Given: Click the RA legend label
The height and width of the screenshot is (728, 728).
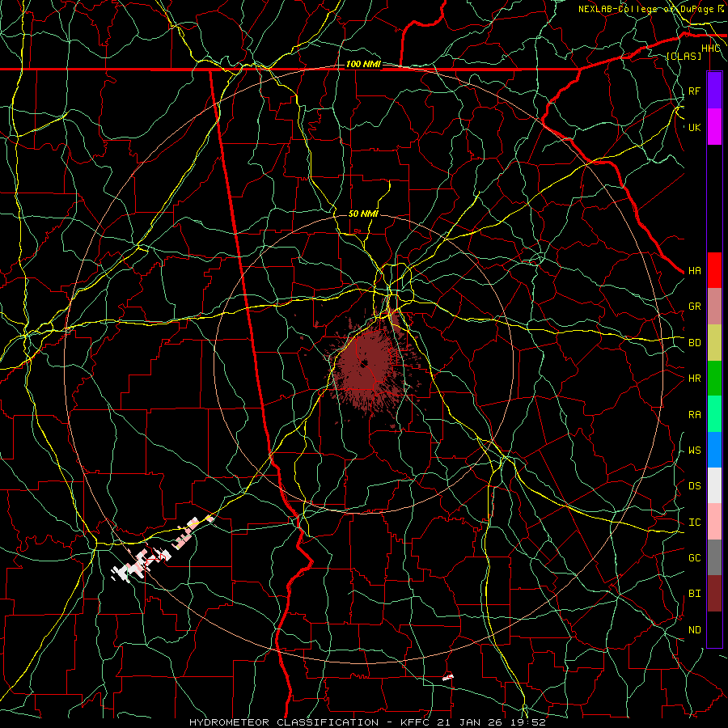Looking at the screenshot, I should click(x=694, y=415).
